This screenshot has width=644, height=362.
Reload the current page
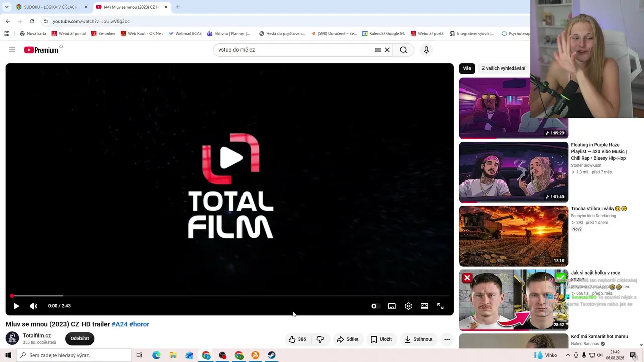click(x=32, y=21)
